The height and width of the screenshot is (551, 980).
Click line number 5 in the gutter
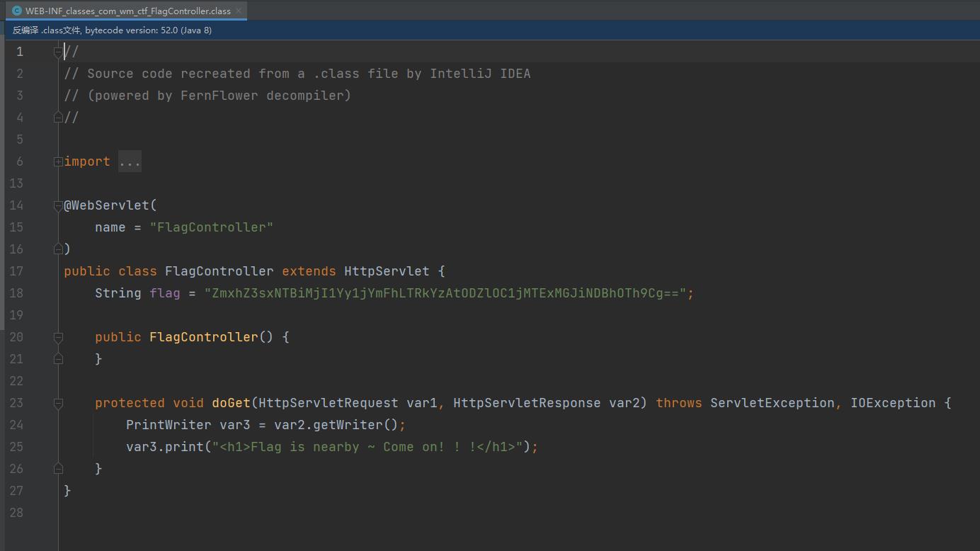[x=20, y=140]
